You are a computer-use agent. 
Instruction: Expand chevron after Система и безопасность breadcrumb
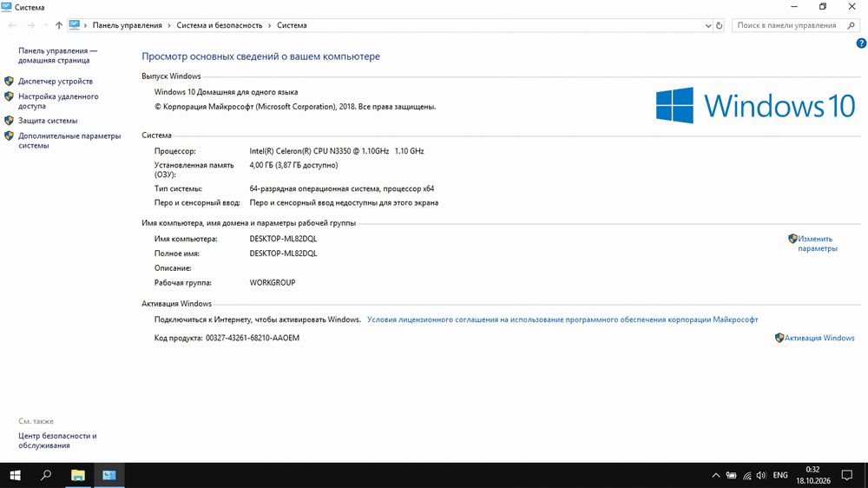(270, 25)
